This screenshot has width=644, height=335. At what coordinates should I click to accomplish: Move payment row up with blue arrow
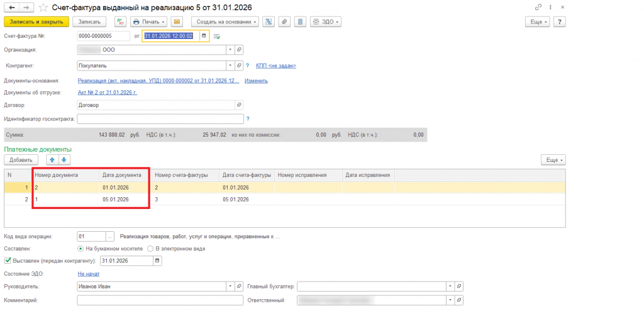[x=52, y=160]
